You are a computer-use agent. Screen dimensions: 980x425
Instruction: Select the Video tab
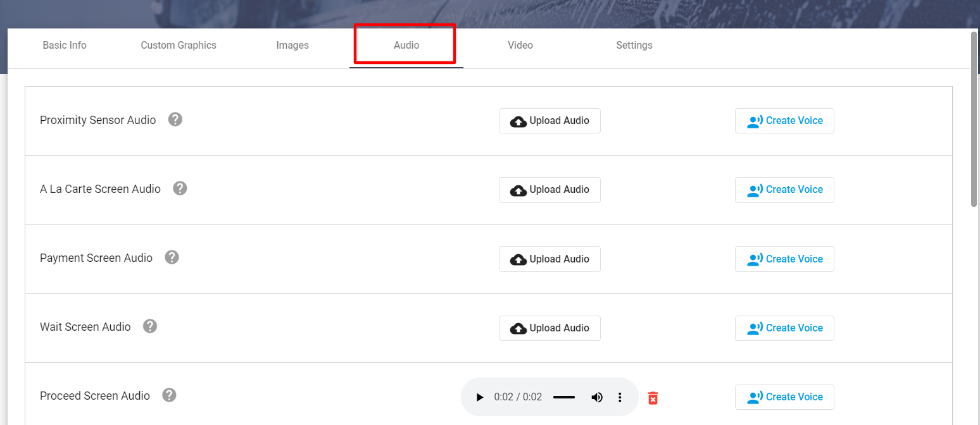click(520, 46)
